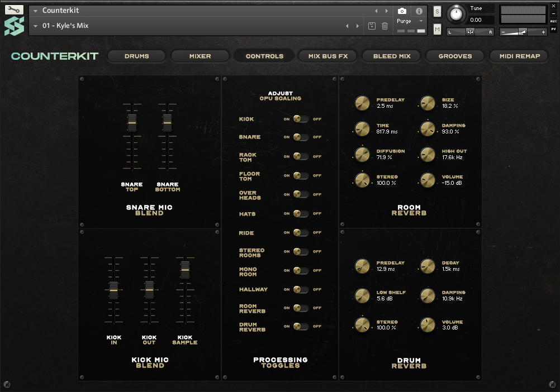Viewport: 560px width, 392px height.
Task: Turn the Room Reverb Size knob
Action: point(428,103)
